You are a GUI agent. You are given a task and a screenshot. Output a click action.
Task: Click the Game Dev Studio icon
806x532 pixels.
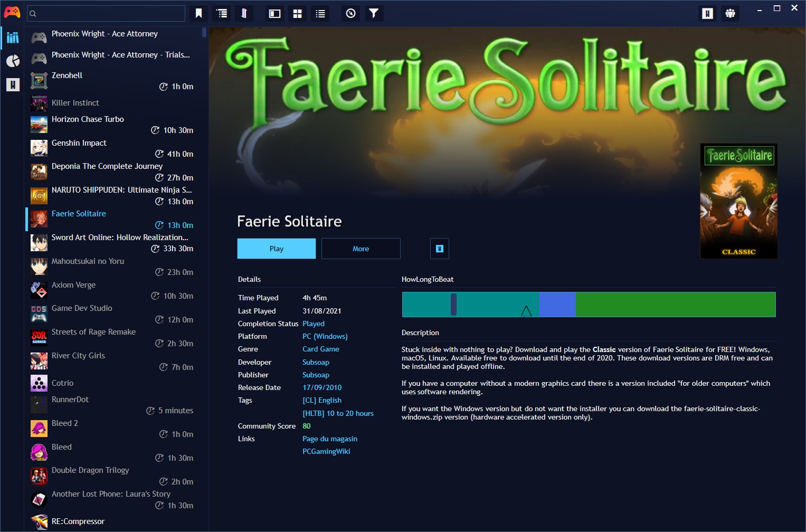pyautogui.click(x=39, y=313)
